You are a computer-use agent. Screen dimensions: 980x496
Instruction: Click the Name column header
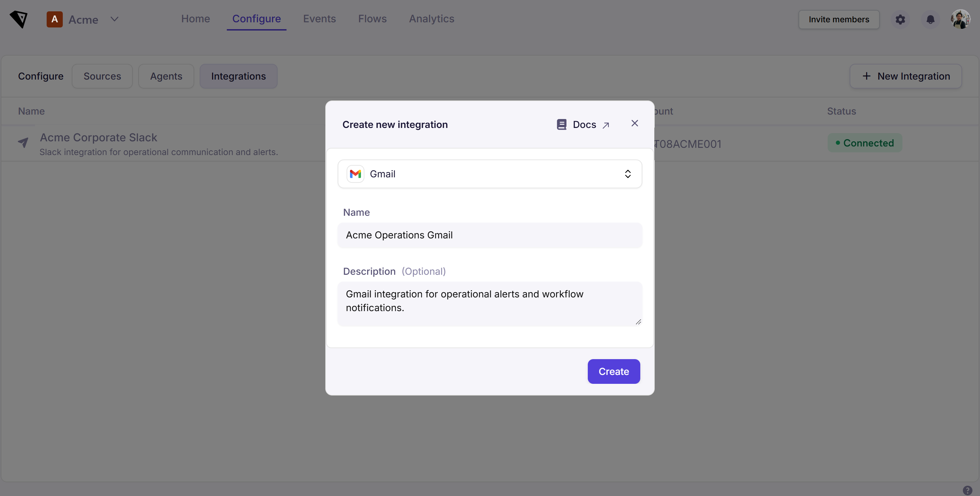31,111
